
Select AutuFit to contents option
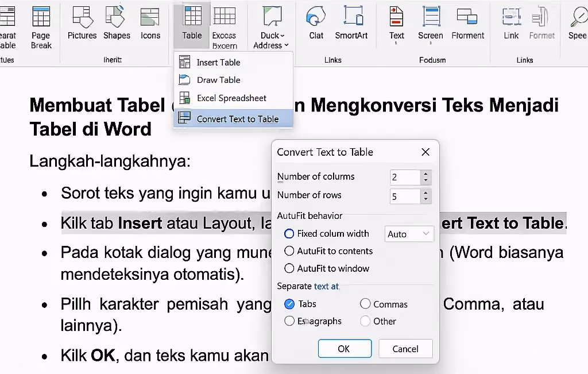point(289,251)
